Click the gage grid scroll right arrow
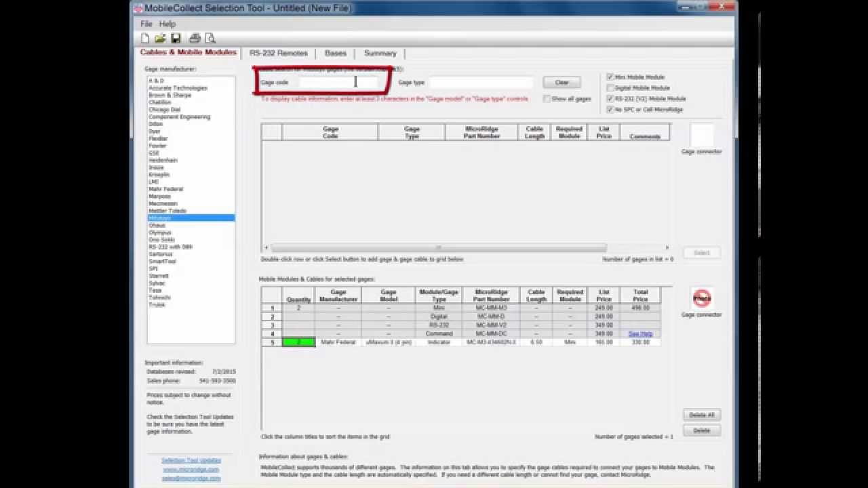 point(667,247)
